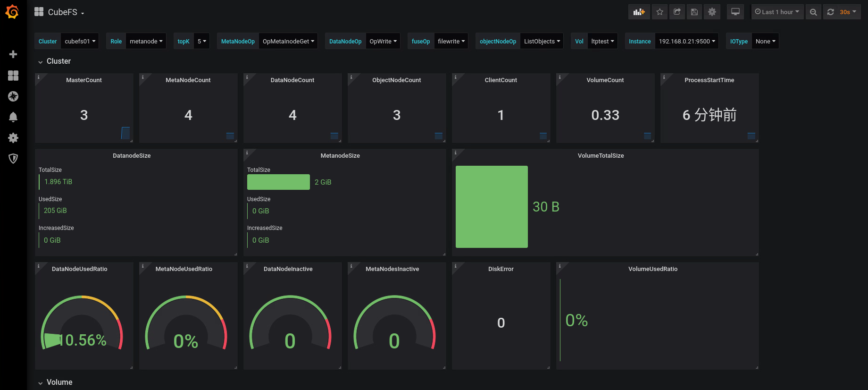Open the DiskError panel title menu
The width and height of the screenshot is (868, 390).
click(501, 269)
